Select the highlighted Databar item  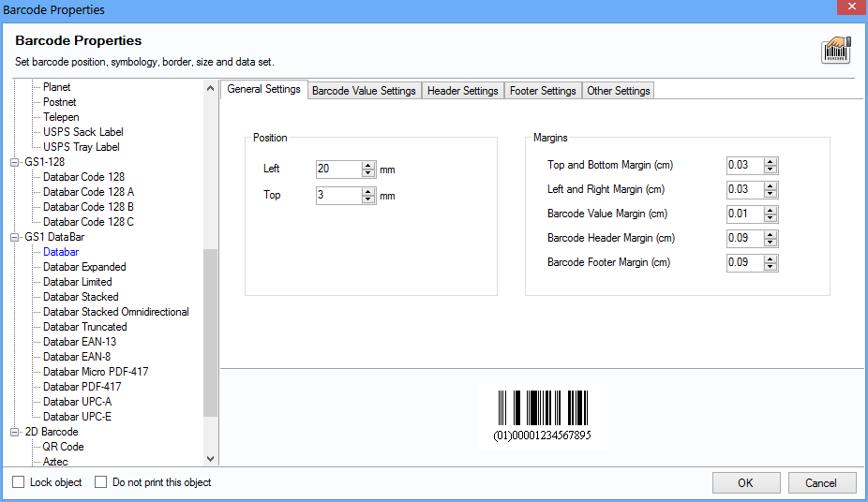pyautogui.click(x=61, y=252)
